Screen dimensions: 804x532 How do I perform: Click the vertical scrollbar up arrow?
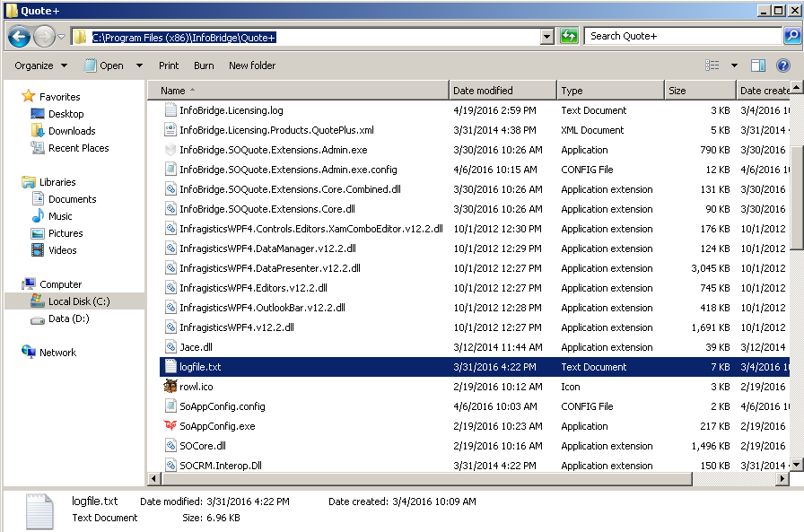[796, 87]
